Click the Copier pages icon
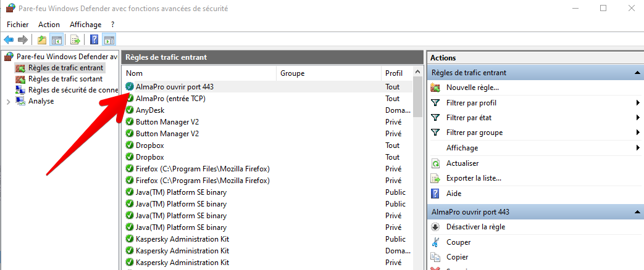Screen dimensions: 644x270 (x=435, y=257)
